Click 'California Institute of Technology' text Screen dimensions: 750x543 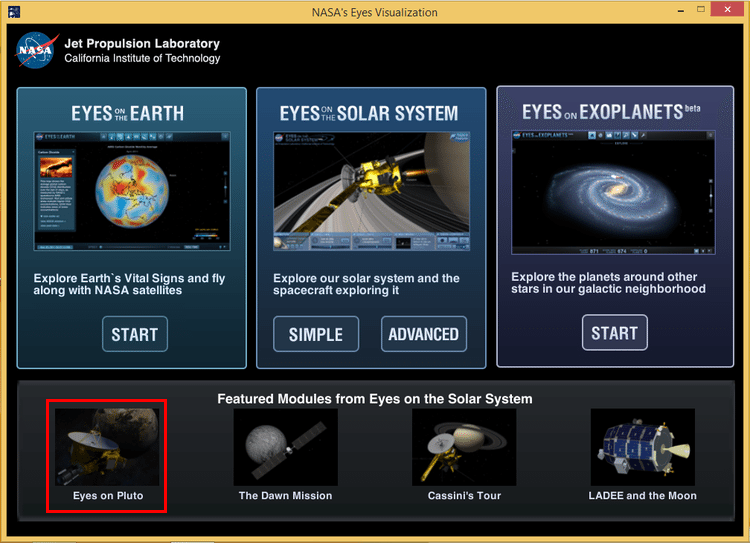pos(142,58)
